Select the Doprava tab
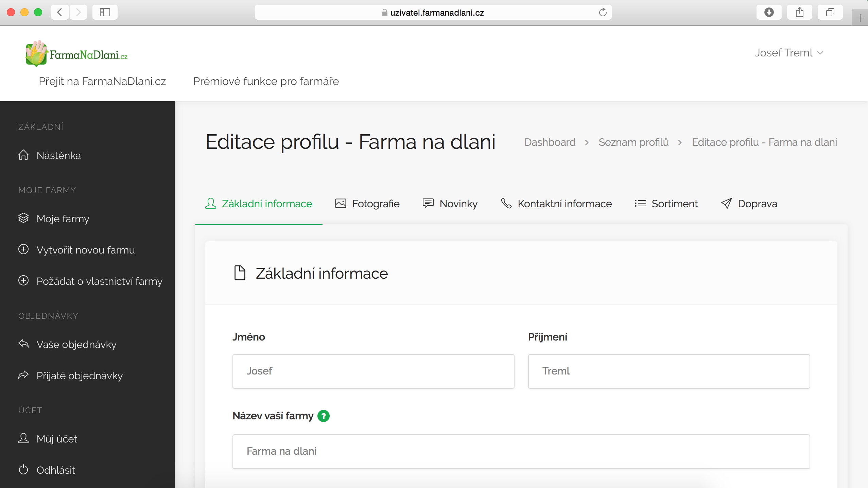Viewport: 868px width, 488px height. [749, 204]
